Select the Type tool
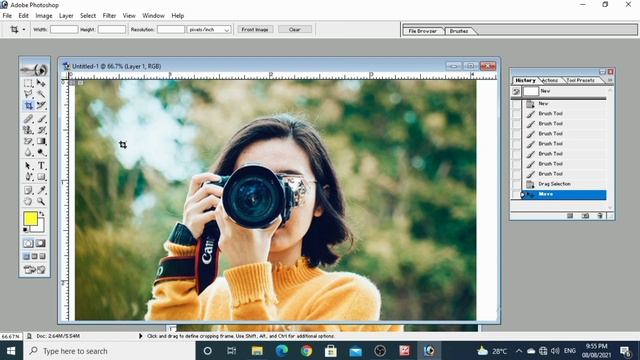 coord(41,166)
